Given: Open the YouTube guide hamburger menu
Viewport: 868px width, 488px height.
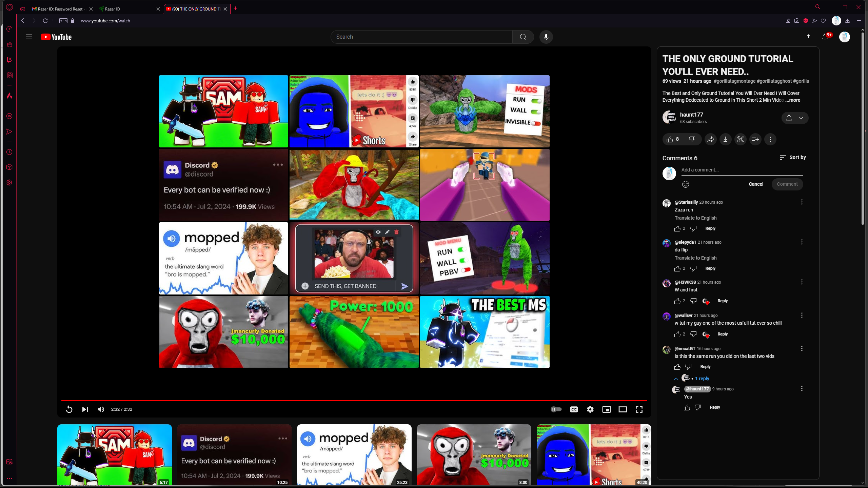Looking at the screenshot, I should [x=29, y=37].
